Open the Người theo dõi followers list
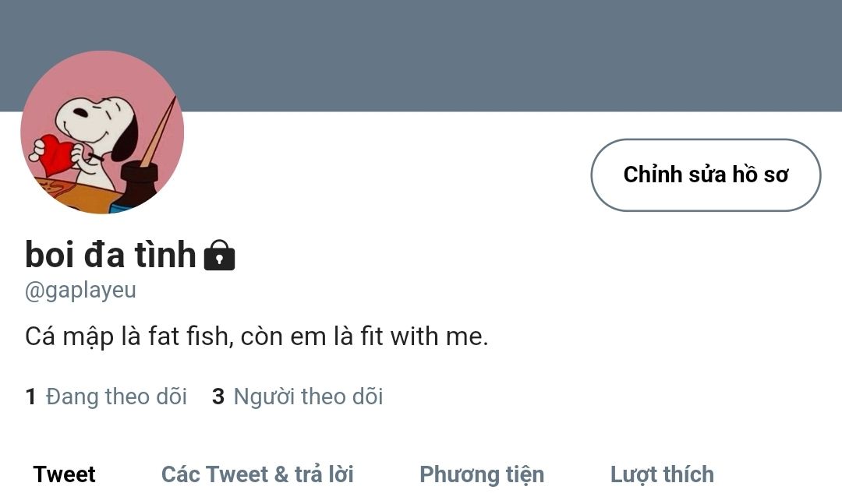Viewport: 842px width, 504px height. coord(298,397)
